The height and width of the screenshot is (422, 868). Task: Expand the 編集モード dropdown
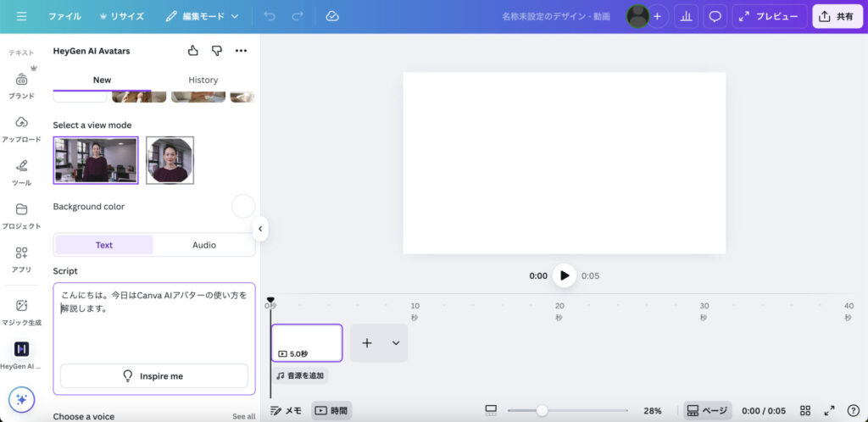click(x=203, y=16)
